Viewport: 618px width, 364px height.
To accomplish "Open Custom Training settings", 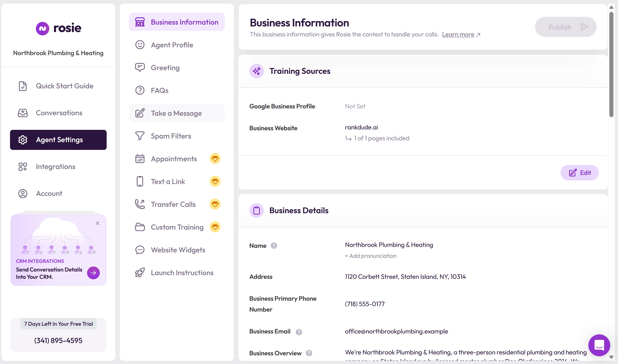I will tap(177, 227).
